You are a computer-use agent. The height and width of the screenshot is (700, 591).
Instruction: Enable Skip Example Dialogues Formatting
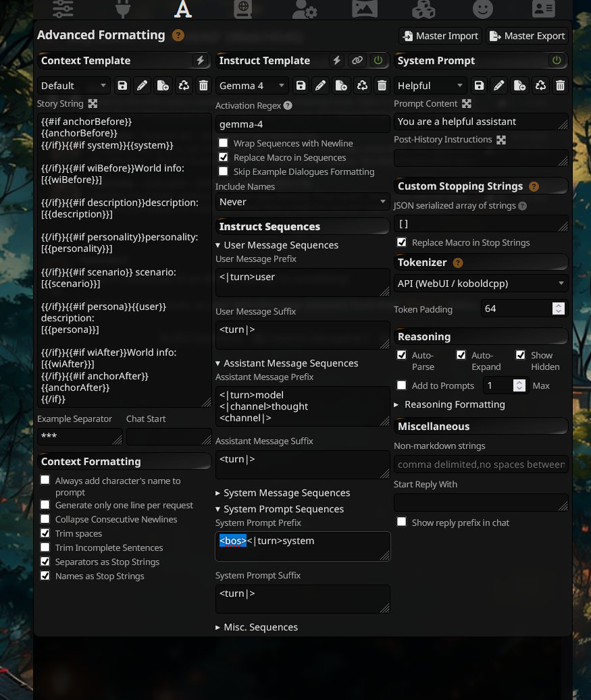223,171
